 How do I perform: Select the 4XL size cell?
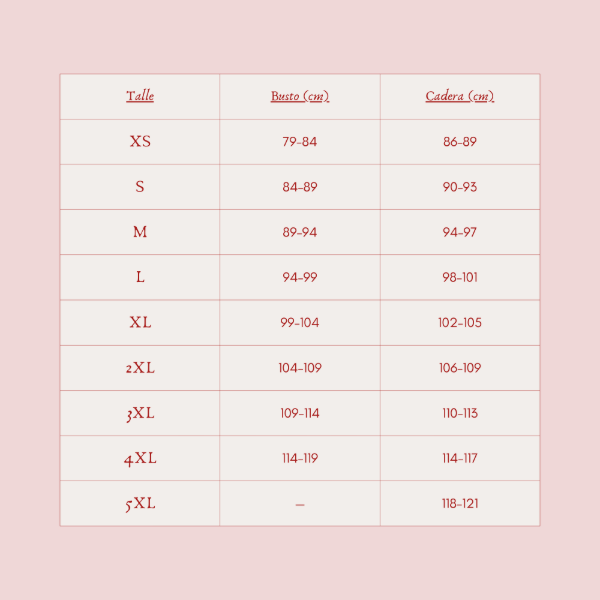click(x=140, y=458)
